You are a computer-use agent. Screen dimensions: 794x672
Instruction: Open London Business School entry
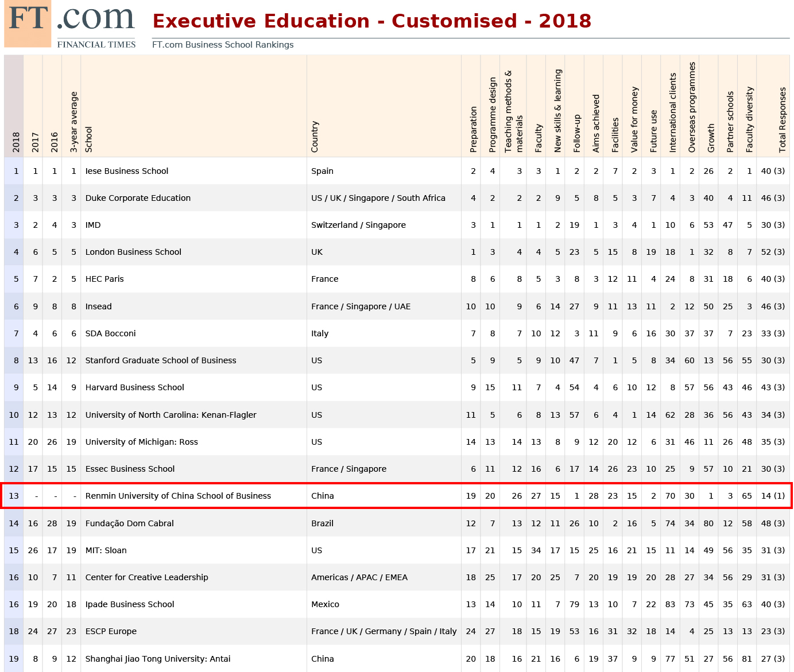[x=133, y=252]
